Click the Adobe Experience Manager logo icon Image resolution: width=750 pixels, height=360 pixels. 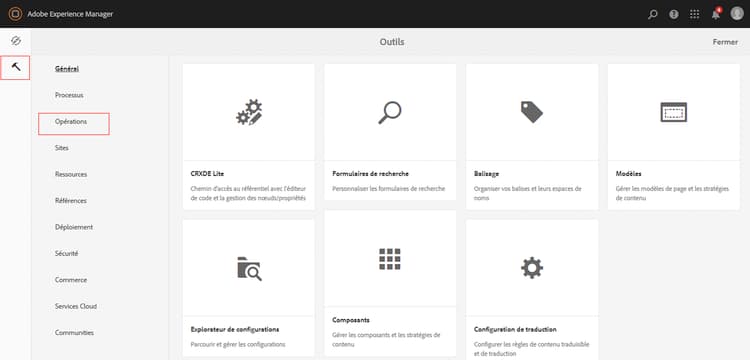coord(15,14)
